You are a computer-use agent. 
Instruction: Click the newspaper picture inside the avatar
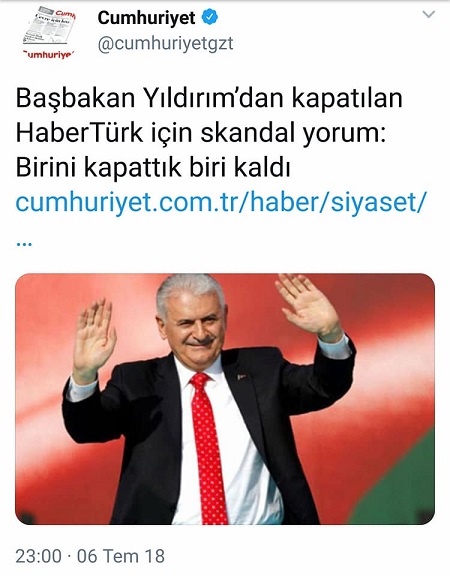click(x=49, y=25)
